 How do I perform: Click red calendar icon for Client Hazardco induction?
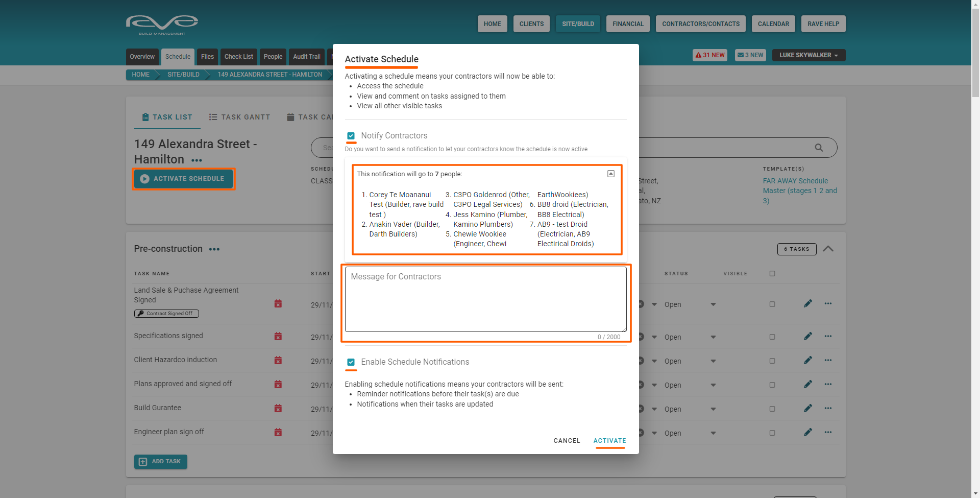point(278,360)
